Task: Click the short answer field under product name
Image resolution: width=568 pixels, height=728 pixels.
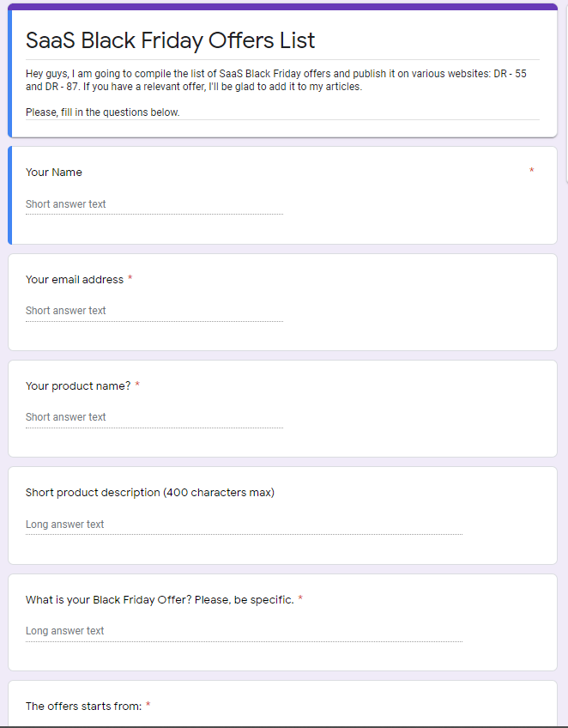Action: [x=154, y=417]
